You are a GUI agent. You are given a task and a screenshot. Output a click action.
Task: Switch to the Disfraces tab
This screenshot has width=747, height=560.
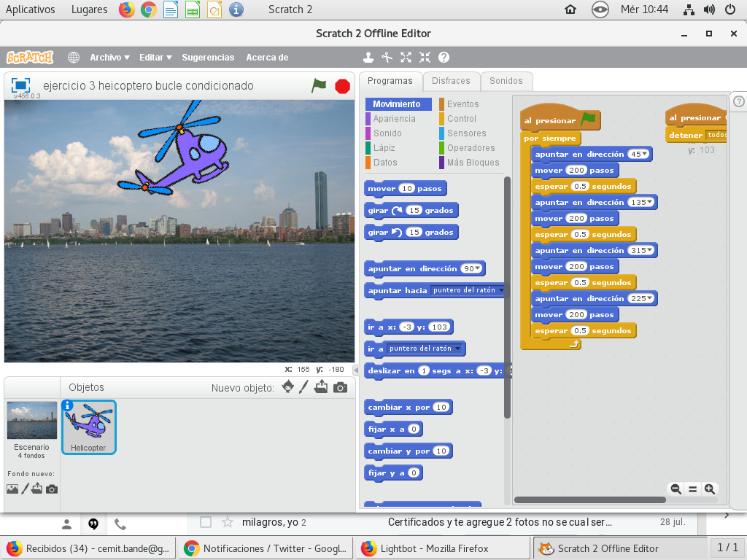451,81
